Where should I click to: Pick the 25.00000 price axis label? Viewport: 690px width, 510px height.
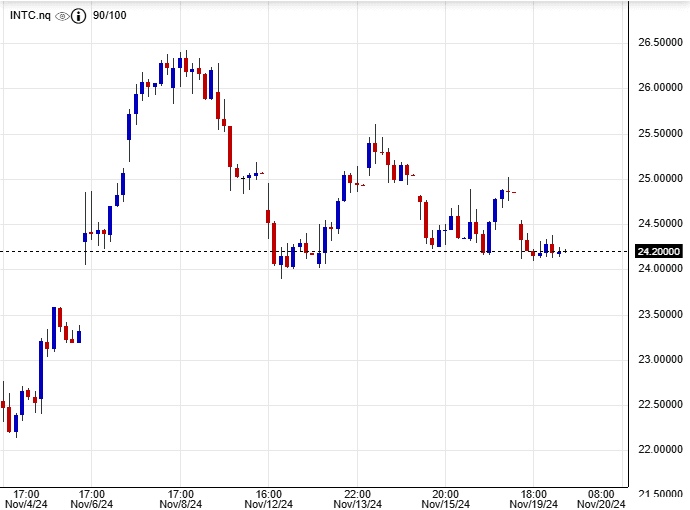(x=659, y=178)
